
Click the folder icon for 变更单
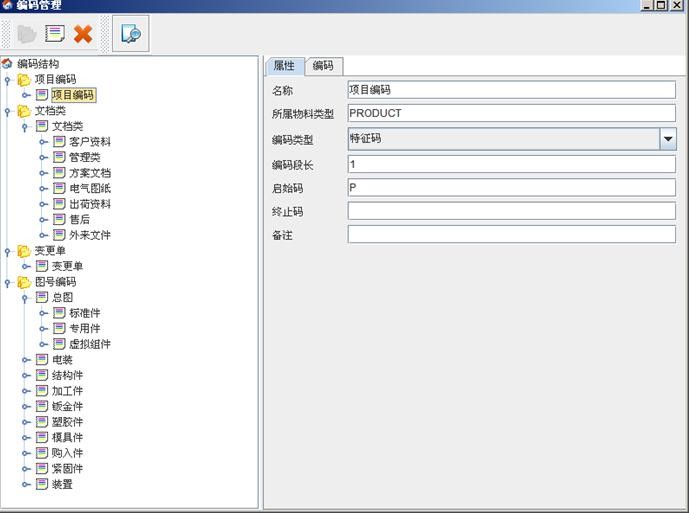click(x=24, y=251)
